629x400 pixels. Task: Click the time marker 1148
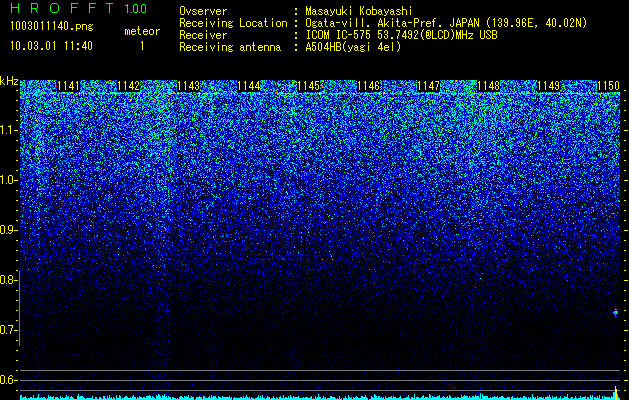pyautogui.click(x=489, y=85)
